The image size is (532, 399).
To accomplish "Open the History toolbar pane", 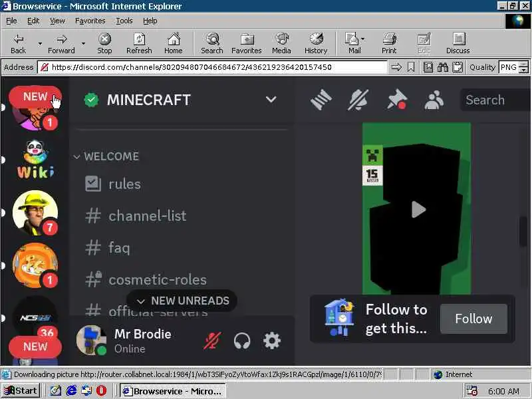I will tap(316, 43).
